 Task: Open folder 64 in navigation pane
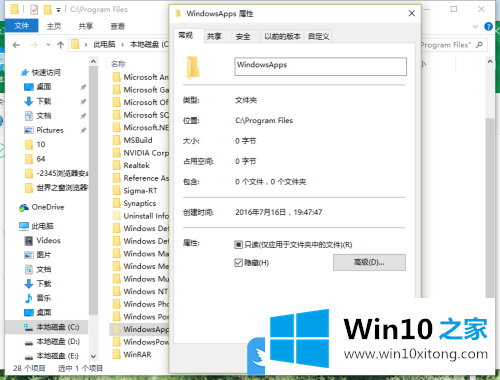tap(41, 159)
